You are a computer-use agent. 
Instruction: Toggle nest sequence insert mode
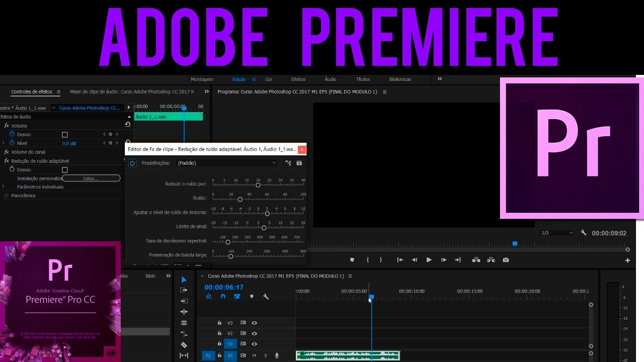click(x=209, y=297)
